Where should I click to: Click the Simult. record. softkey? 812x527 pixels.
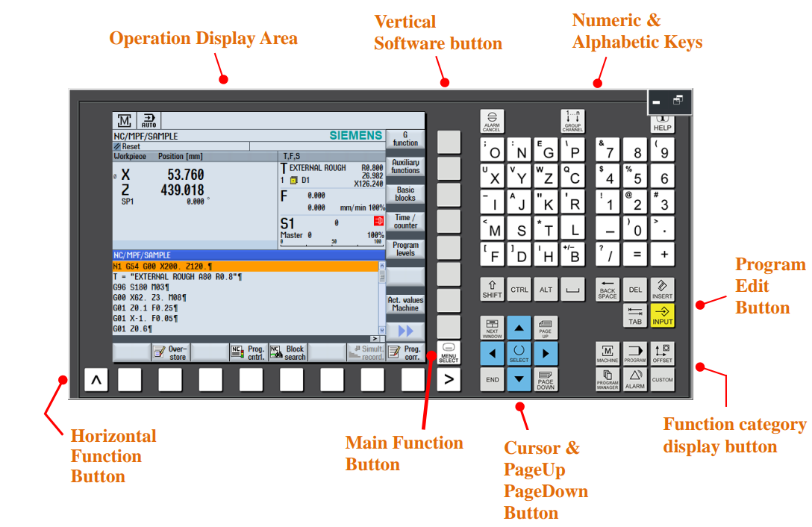click(366, 353)
